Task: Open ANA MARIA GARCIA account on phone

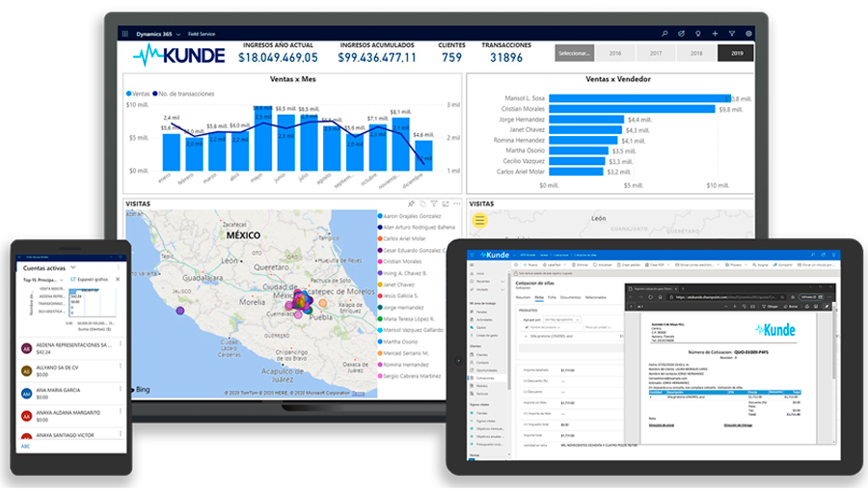Action: pos(72,394)
